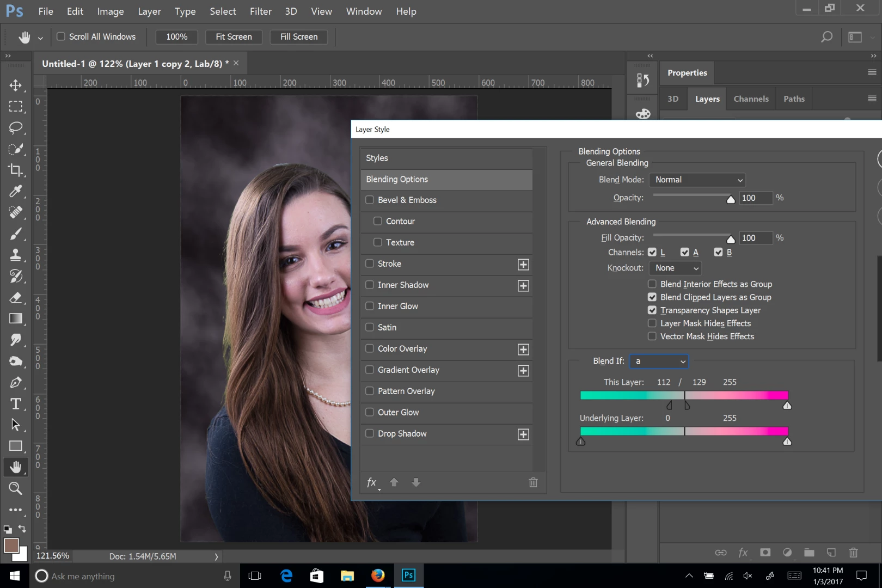Select the Eyedropper tool
882x588 pixels.
point(15,191)
